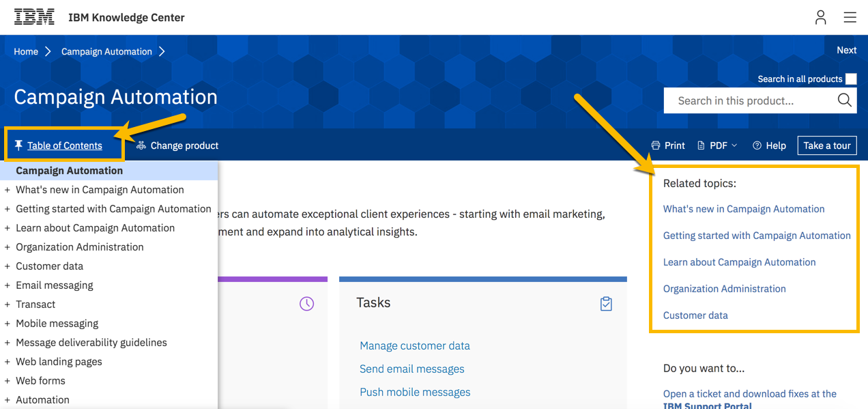Open the PDF dropdown arrow
The height and width of the screenshot is (409, 868).
tap(734, 145)
